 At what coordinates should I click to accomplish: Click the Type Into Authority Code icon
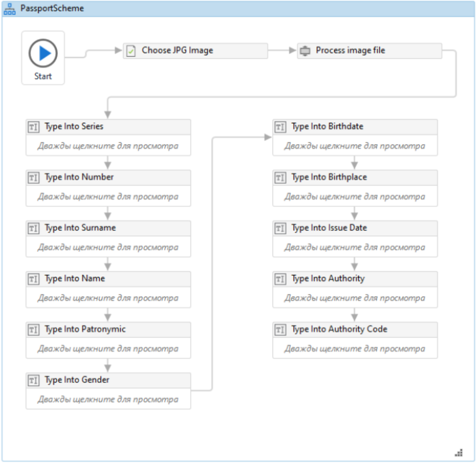[x=280, y=330]
